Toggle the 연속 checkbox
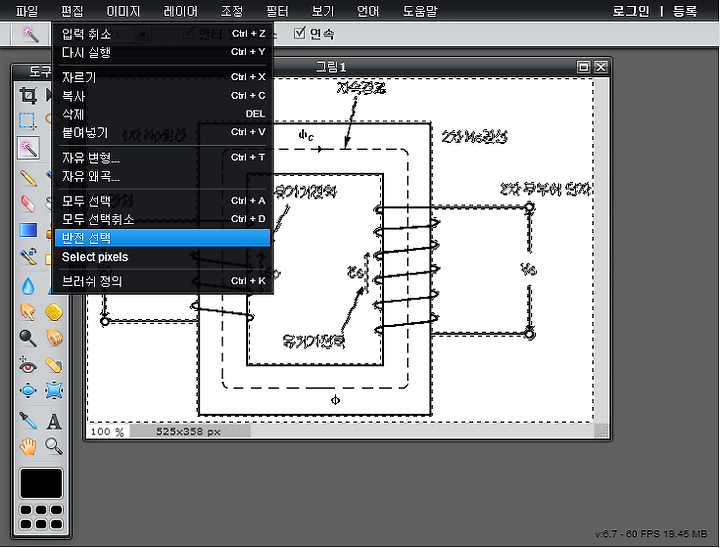Image resolution: width=720 pixels, height=548 pixels. [x=299, y=33]
